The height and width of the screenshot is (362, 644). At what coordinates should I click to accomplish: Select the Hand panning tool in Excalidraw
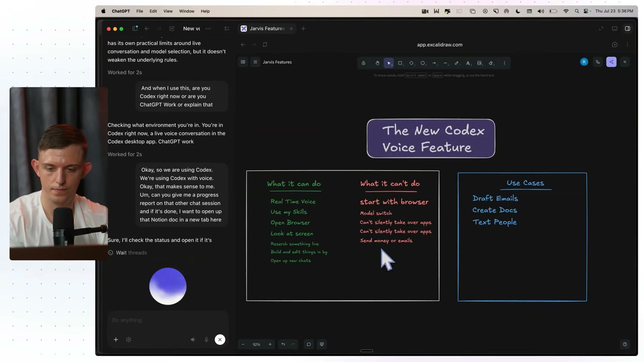[x=377, y=63]
